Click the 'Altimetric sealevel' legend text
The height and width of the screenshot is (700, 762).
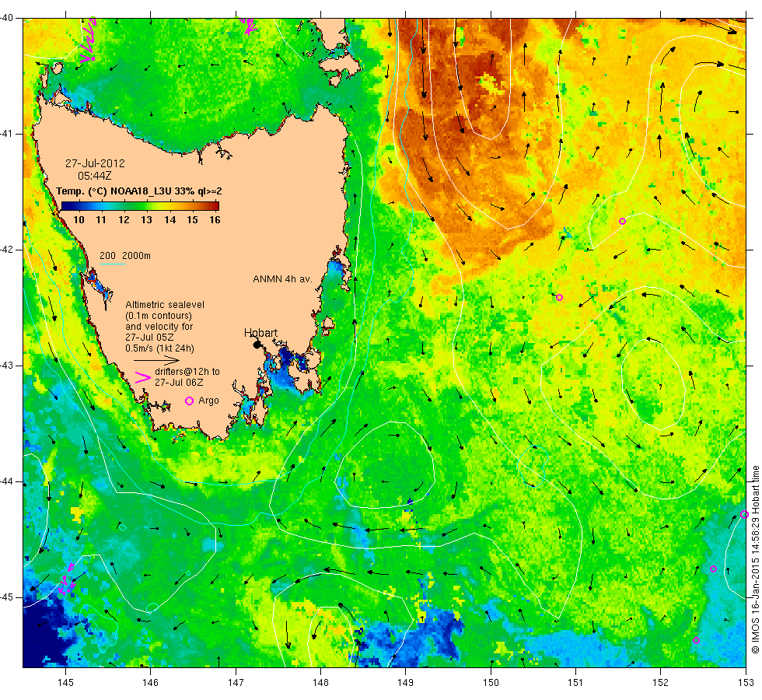pyautogui.click(x=165, y=305)
